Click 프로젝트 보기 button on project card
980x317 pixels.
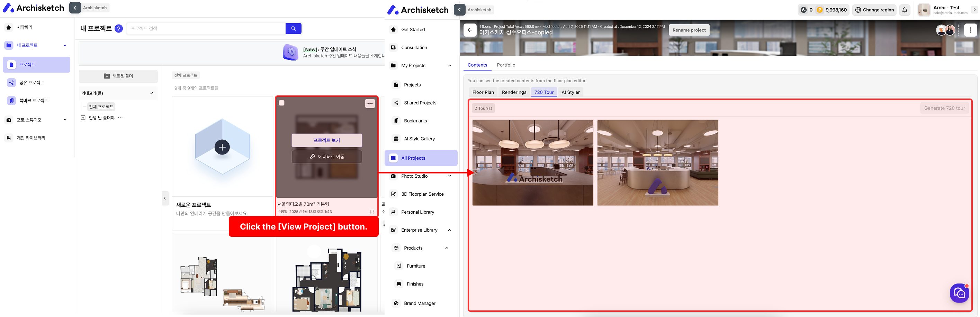(x=327, y=140)
